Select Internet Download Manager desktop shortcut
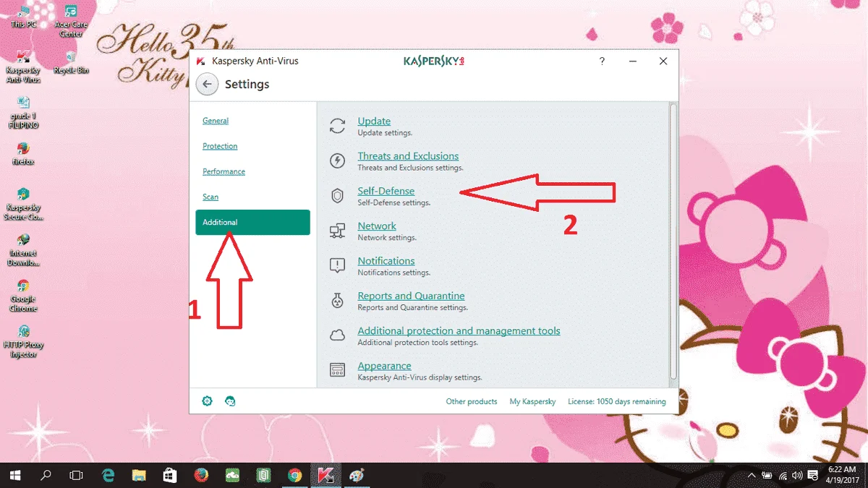868x488 pixels. coord(23,249)
